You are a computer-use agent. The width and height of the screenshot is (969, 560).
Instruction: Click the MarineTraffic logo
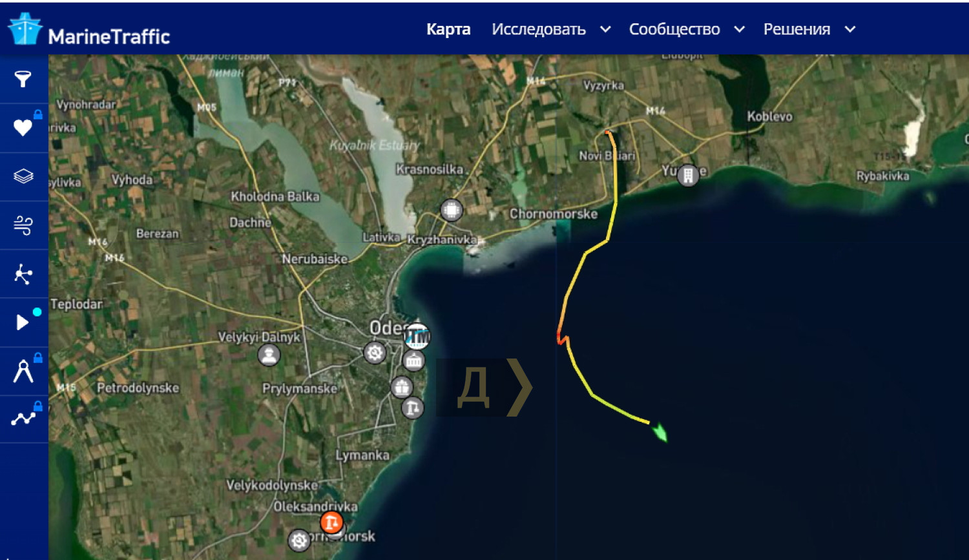[x=89, y=30]
